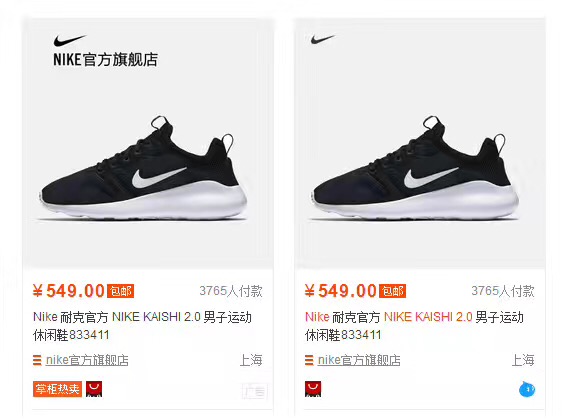562x420 pixels.
Task: Click shop menu icon in left card
Action: tap(37, 360)
